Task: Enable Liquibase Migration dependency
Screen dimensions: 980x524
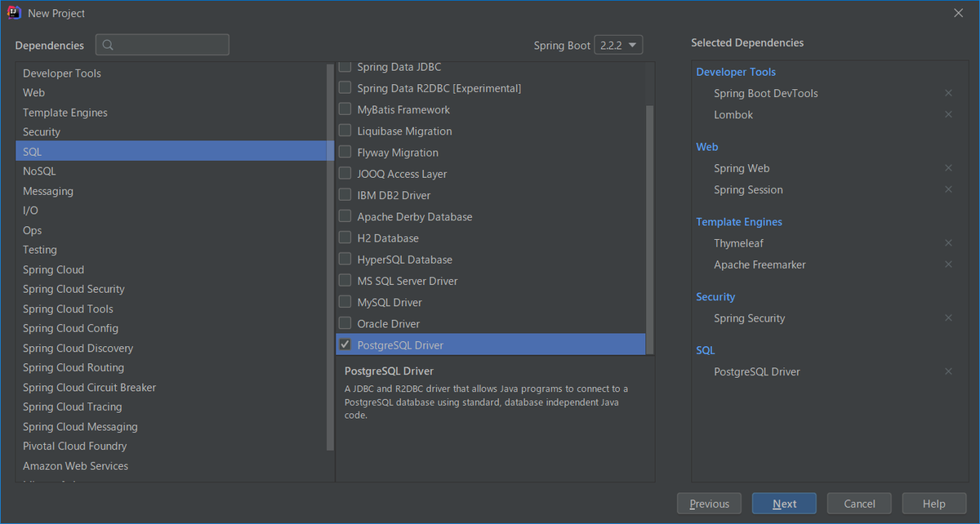Action: click(x=345, y=131)
